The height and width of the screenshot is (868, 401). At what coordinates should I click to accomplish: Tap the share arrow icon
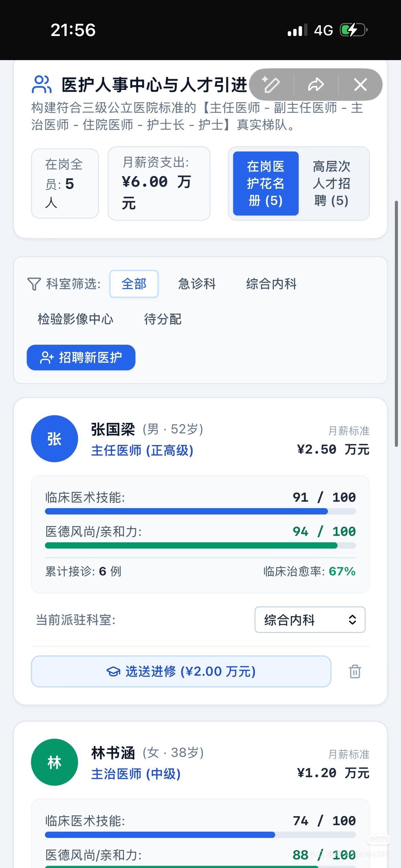point(316,85)
